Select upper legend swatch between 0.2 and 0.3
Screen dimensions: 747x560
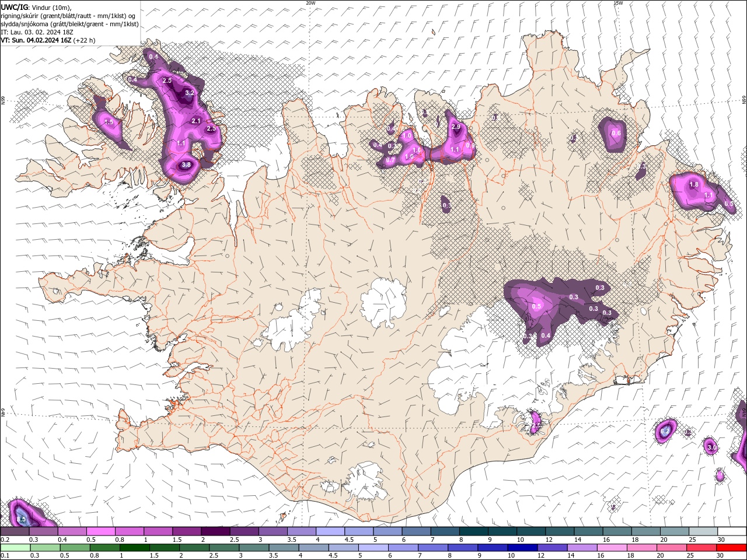tap(14, 531)
